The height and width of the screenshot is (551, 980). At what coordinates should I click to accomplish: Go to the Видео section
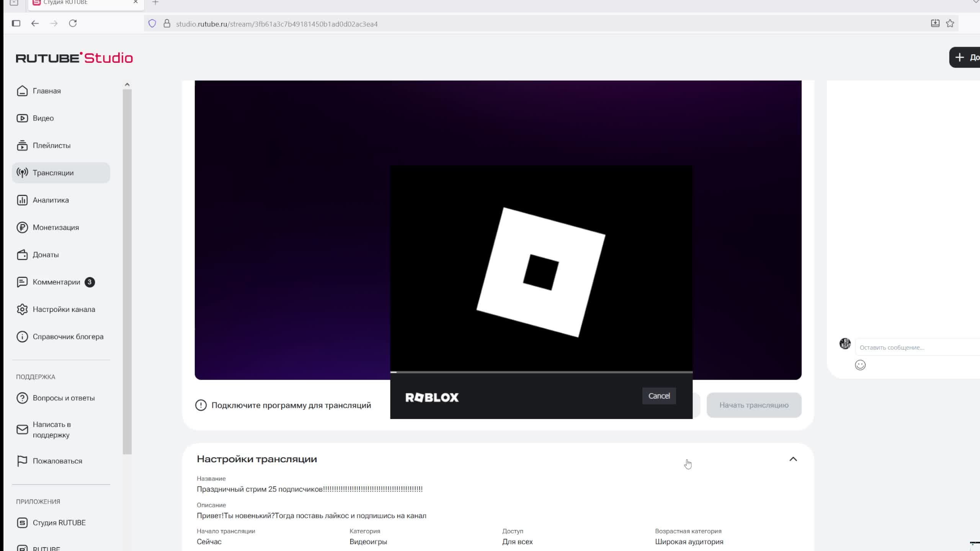[x=43, y=118]
